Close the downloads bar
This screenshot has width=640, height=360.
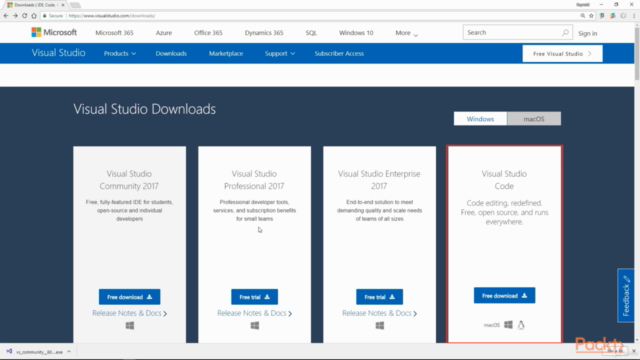click(634, 351)
